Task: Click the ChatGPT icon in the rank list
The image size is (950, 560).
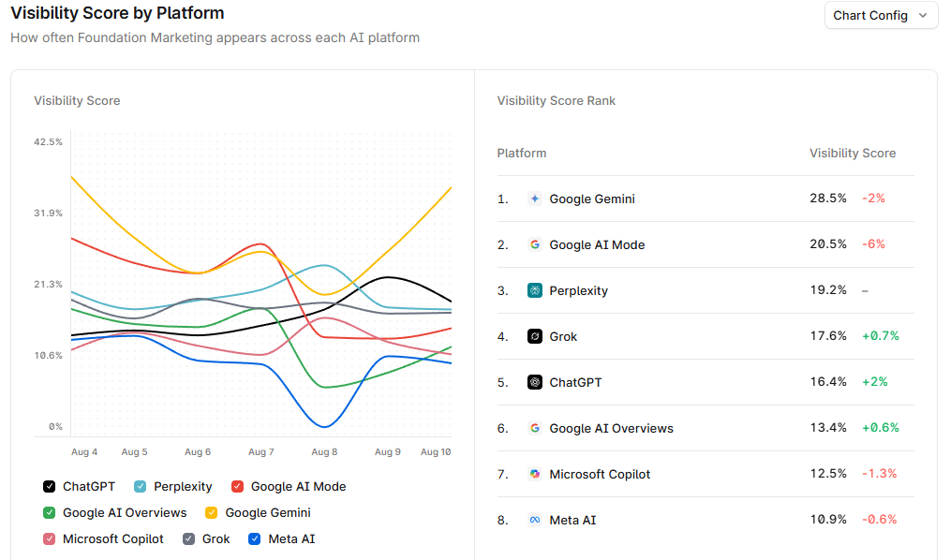Action: (x=534, y=382)
